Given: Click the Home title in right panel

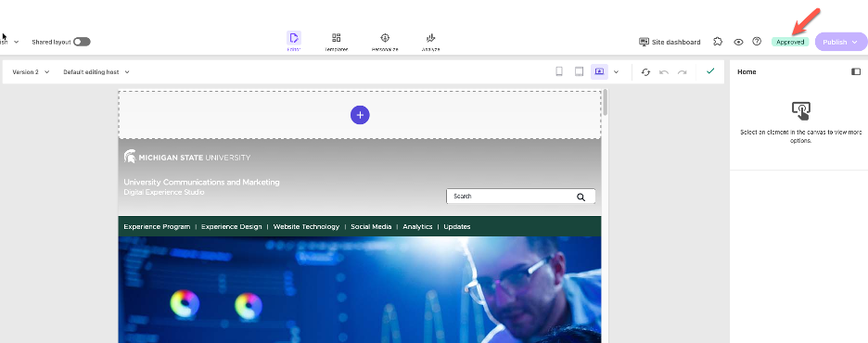Looking at the screenshot, I should click(x=747, y=72).
